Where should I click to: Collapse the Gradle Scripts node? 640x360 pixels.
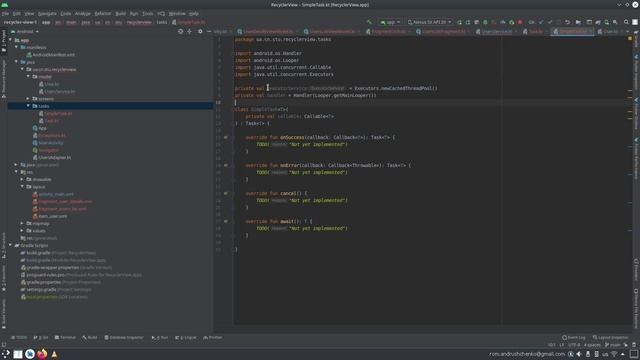(11, 246)
